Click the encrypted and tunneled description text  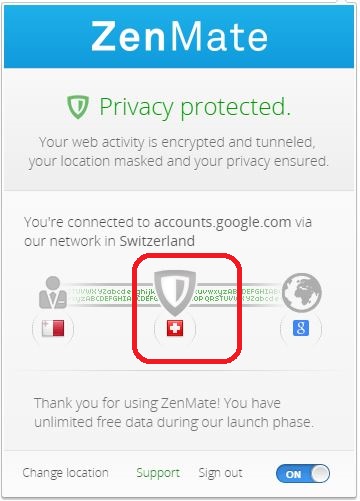point(178,152)
